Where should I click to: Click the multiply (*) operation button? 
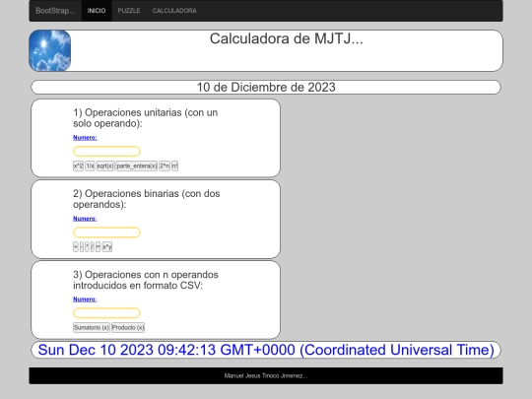(x=88, y=246)
